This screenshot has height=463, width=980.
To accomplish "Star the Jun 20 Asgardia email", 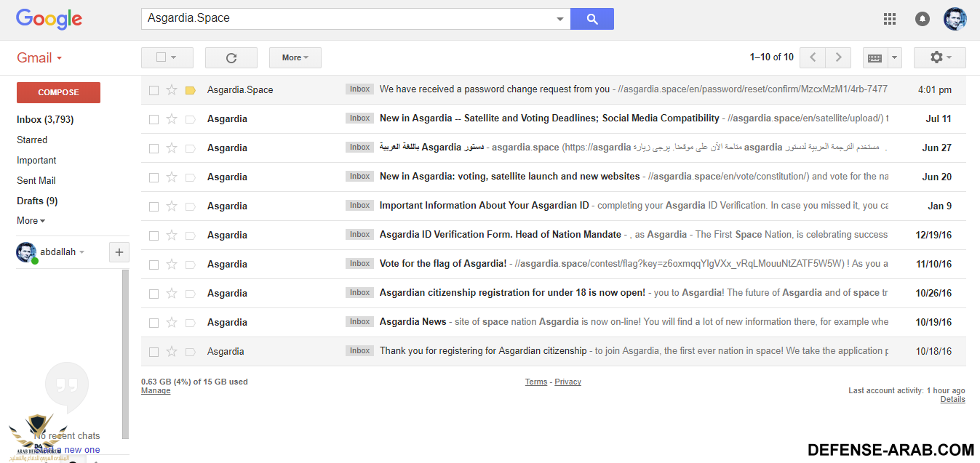I will click(x=172, y=177).
